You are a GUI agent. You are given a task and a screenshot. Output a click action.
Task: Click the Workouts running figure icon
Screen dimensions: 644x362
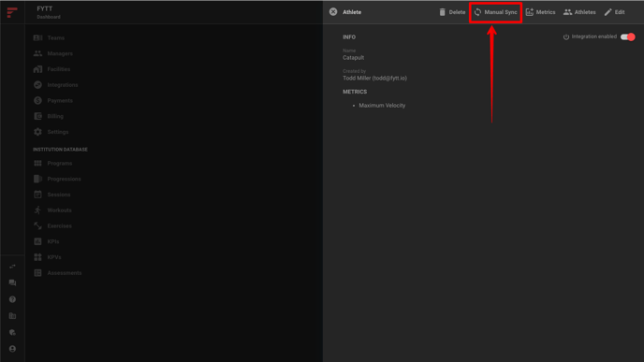coord(37,210)
